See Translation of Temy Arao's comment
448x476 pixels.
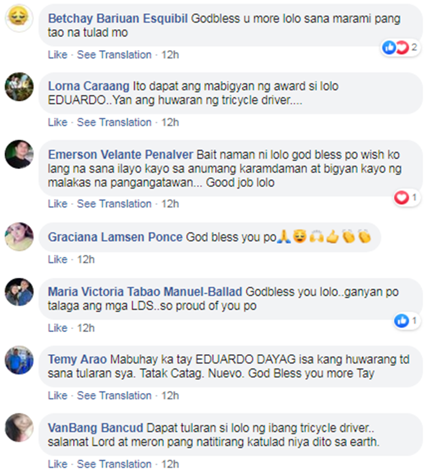coord(114,395)
